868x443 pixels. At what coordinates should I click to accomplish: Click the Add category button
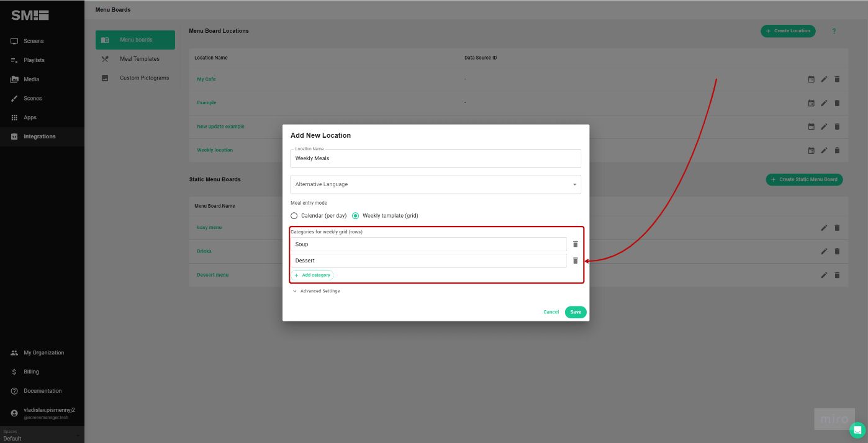(x=312, y=275)
